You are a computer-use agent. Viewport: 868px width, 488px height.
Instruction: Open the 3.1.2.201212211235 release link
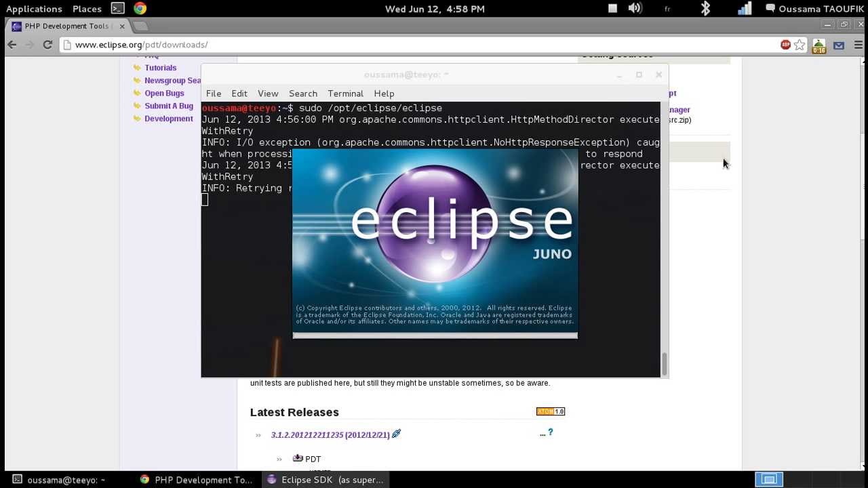[330, 435]
